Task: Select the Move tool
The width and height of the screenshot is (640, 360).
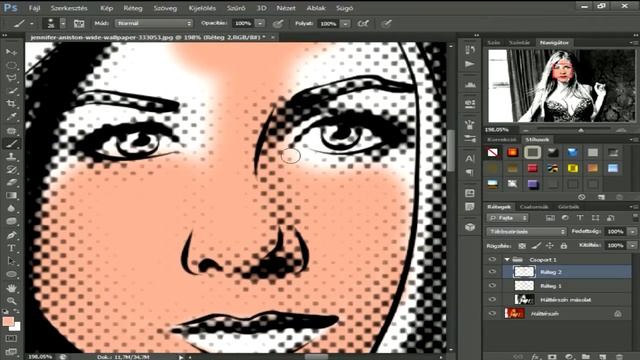Action: coord(11,52)
